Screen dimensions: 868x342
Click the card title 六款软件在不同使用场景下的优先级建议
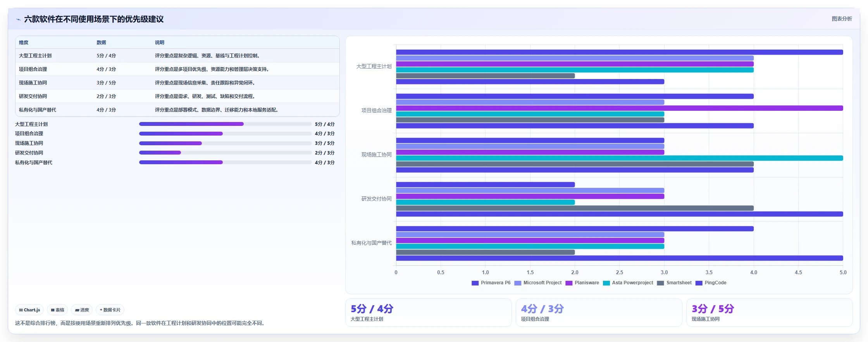[x=94, y=19]
